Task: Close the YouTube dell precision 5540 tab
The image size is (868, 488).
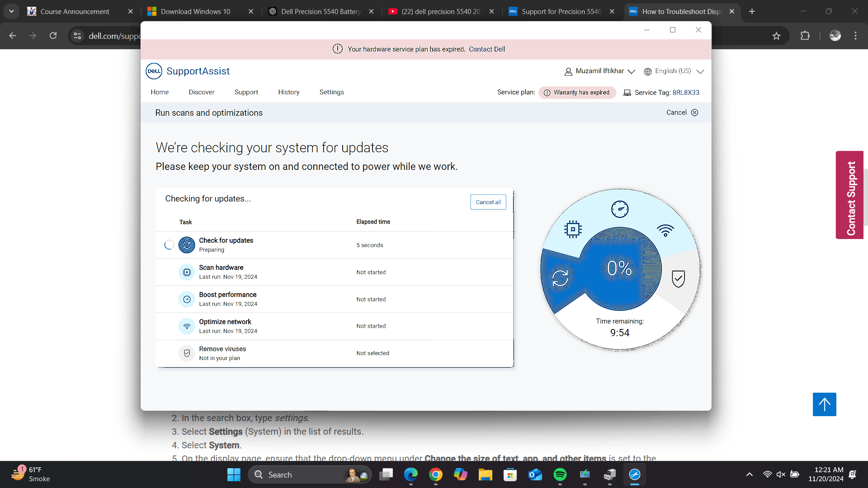Action: 492,11
